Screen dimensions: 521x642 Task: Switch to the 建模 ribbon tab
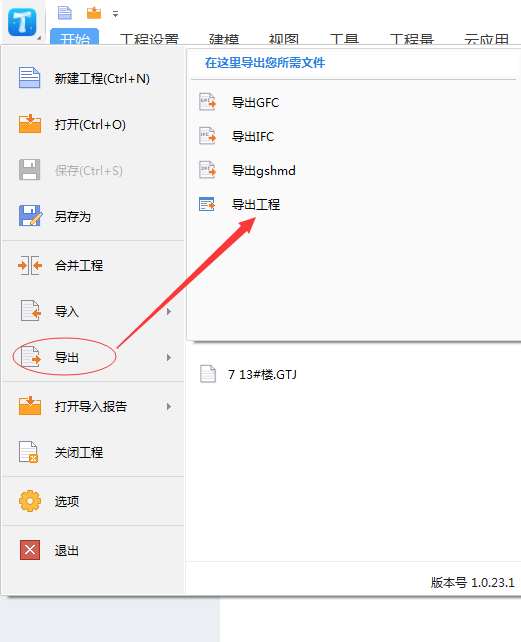coord(224,39)
